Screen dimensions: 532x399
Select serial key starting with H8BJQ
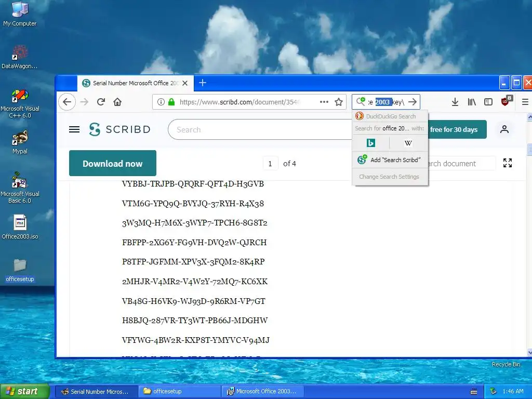click(x=195, y=321)
